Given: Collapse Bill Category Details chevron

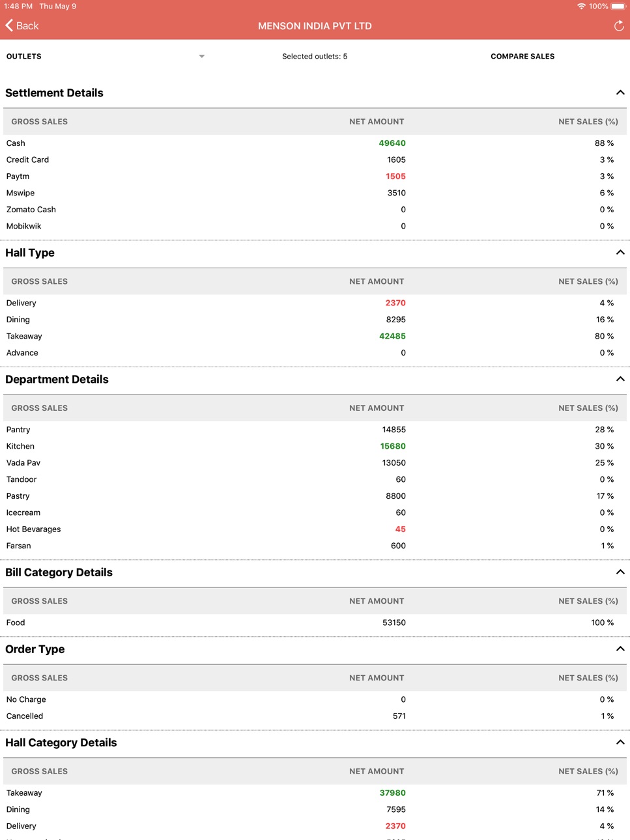Looking at the screenshot, I should coord(620,572).
